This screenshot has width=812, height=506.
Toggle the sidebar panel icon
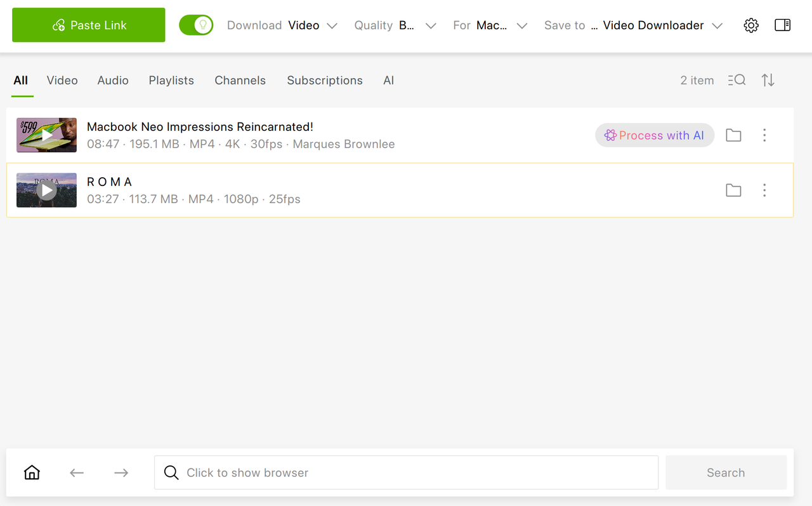[x=783, y=25]
